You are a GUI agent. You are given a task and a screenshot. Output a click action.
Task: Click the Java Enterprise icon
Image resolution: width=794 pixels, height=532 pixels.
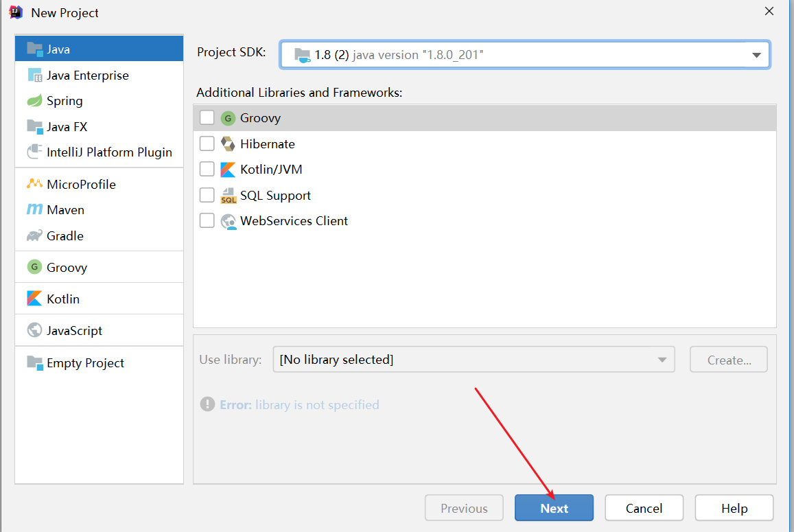[x=34, y=75]
